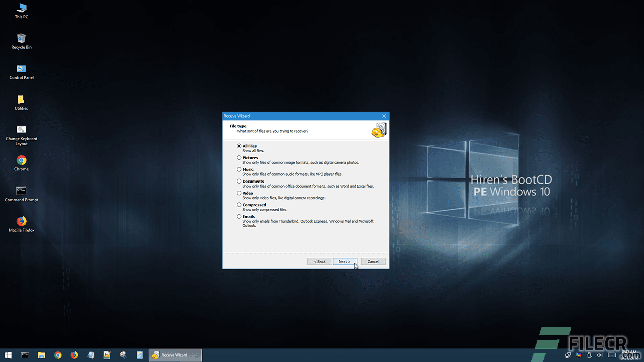Select the Music file type

[x=239, y=169]
